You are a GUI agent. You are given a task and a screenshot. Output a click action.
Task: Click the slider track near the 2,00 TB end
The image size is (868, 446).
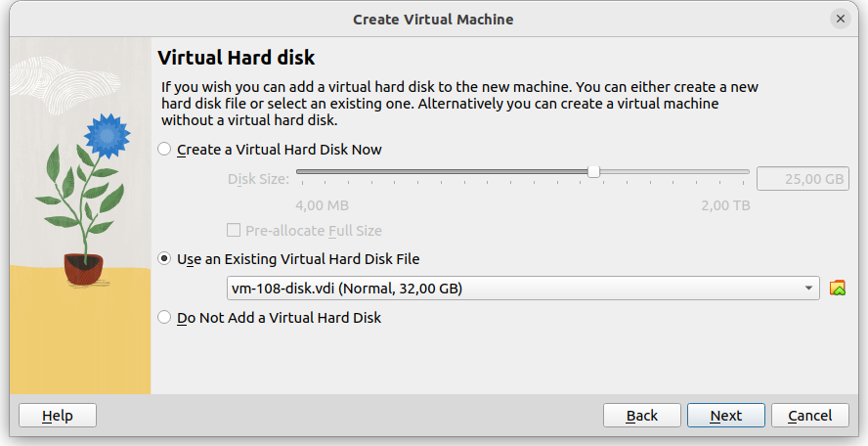coord(733,171)
